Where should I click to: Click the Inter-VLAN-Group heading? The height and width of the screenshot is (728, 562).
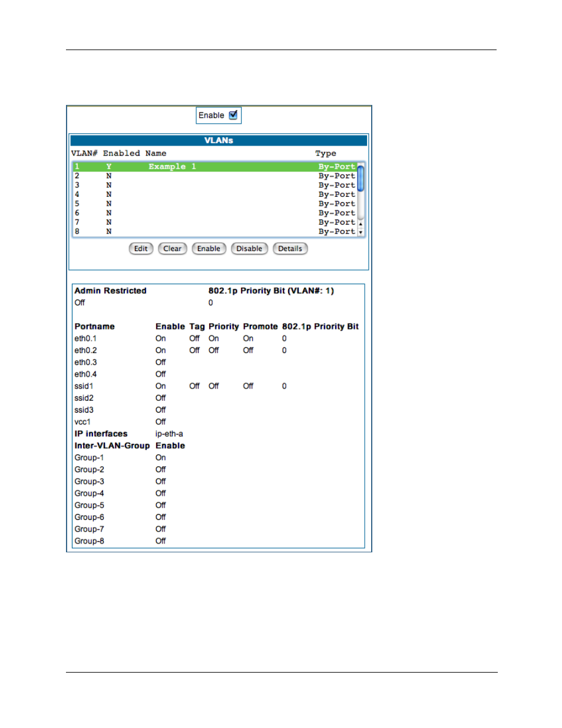pos(112,446)
